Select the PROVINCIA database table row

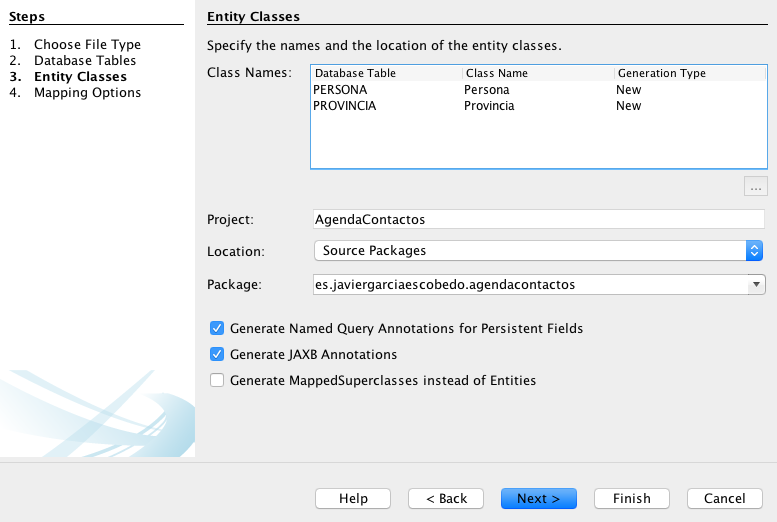345,106
